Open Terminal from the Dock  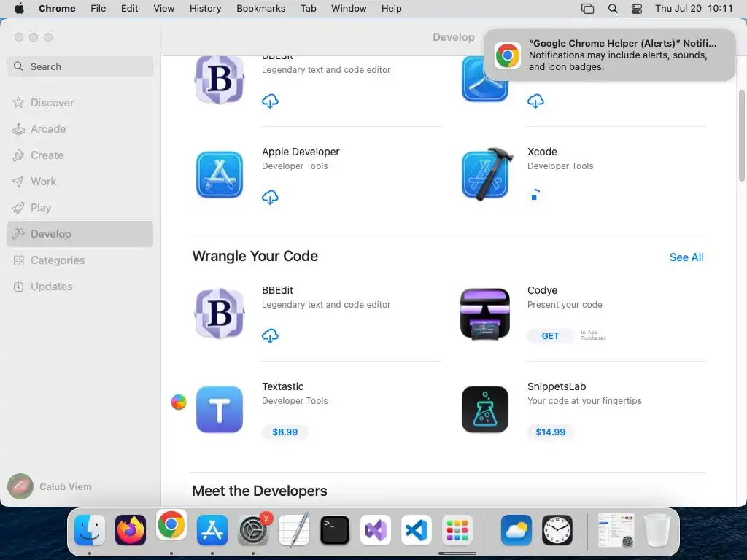click(334, 530)
